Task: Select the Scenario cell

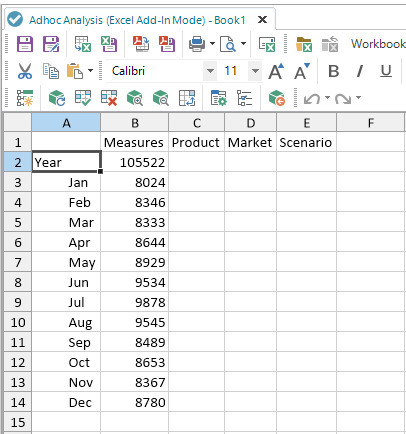Action: [307, 142]
